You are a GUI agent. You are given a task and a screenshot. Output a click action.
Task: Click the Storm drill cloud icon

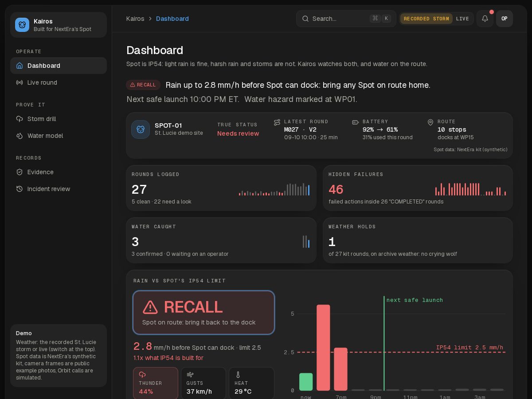click(20, 119)
